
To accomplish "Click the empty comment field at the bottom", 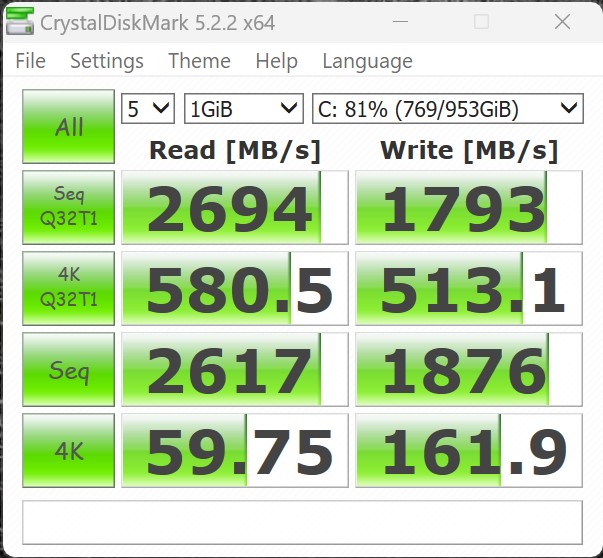I will click(x=302, y=522).
